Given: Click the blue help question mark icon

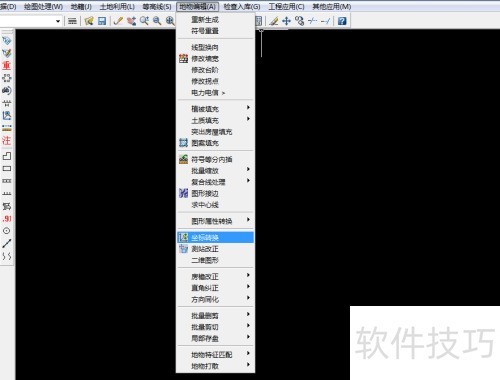Looking at the screenshot, I should (342, 21).
